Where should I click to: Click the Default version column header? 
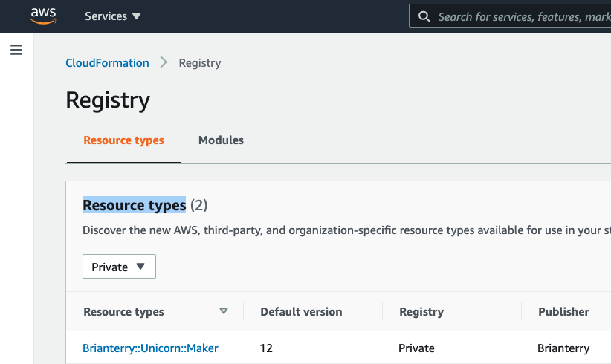tap(301, 312)
